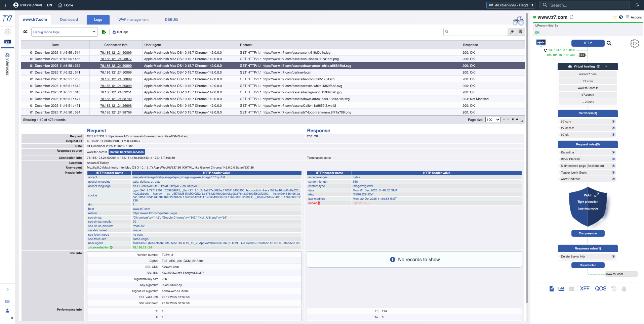
Task: Click the Round robin button
Action: 588,265
